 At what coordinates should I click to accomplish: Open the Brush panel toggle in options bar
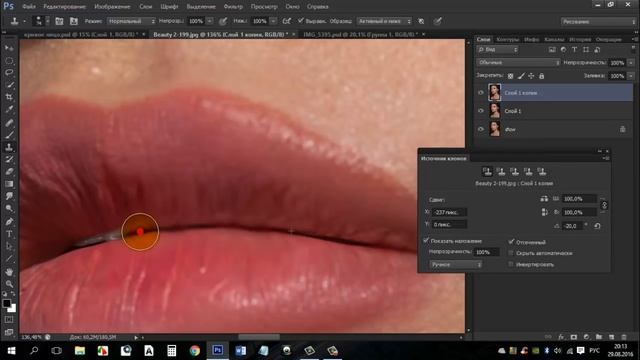click(59, 21)
